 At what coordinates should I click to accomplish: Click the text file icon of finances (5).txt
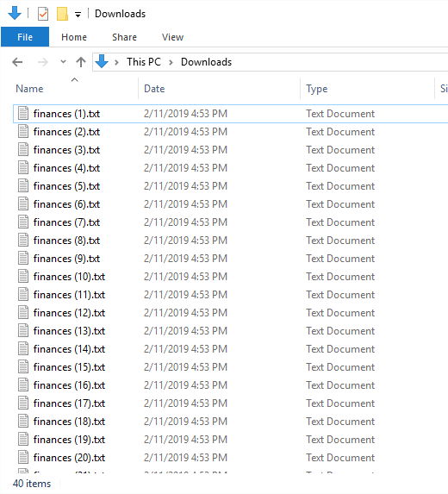click(x=23, y=186)
